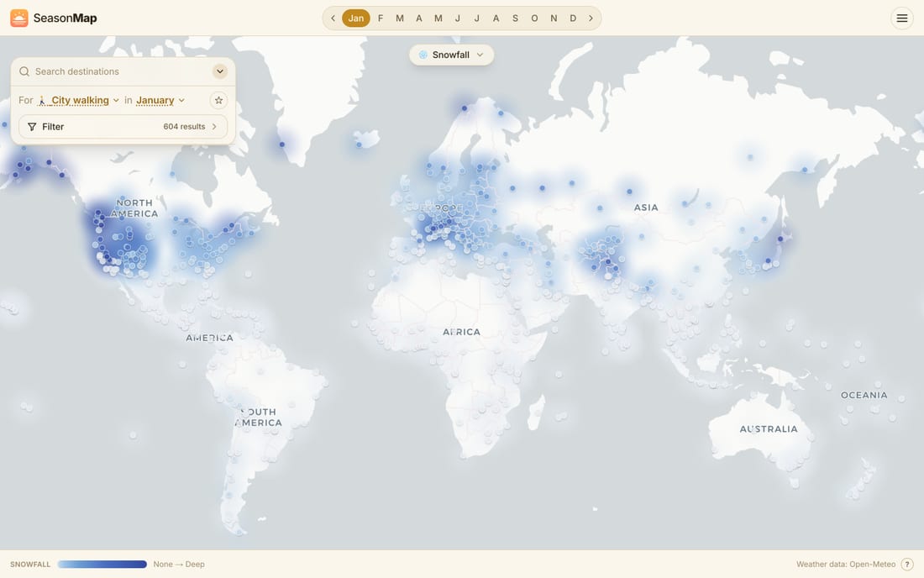Go to previous month with left arrow
Screen dimensions: 924x578
pos(333,18)
